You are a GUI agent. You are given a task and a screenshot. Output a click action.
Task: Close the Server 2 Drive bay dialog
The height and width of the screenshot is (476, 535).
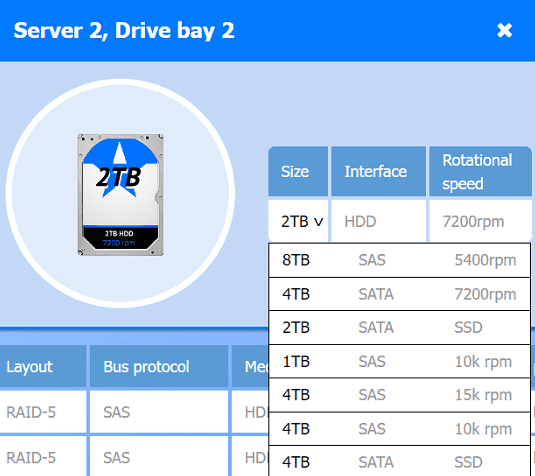pos(504,30)
